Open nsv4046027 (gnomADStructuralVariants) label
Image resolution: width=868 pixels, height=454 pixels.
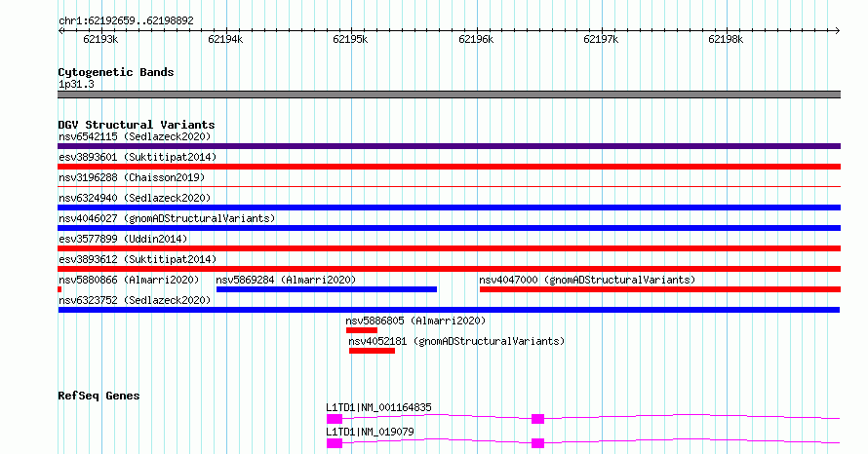(x=167, y=218)
